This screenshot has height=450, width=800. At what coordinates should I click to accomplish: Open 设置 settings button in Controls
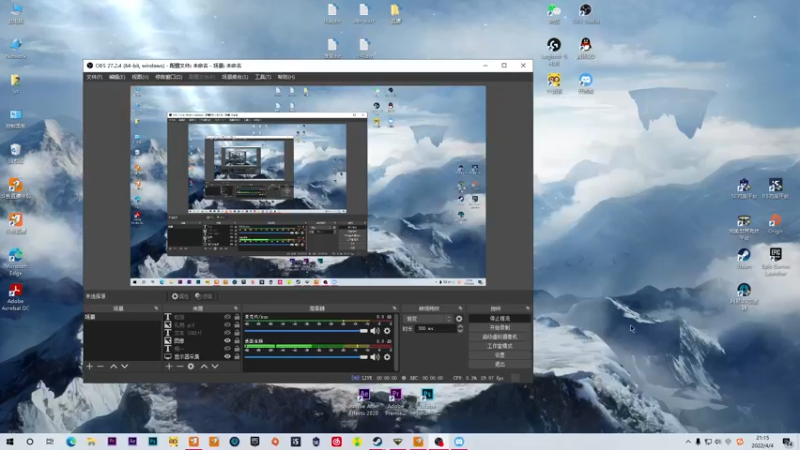tap(499, 355)
